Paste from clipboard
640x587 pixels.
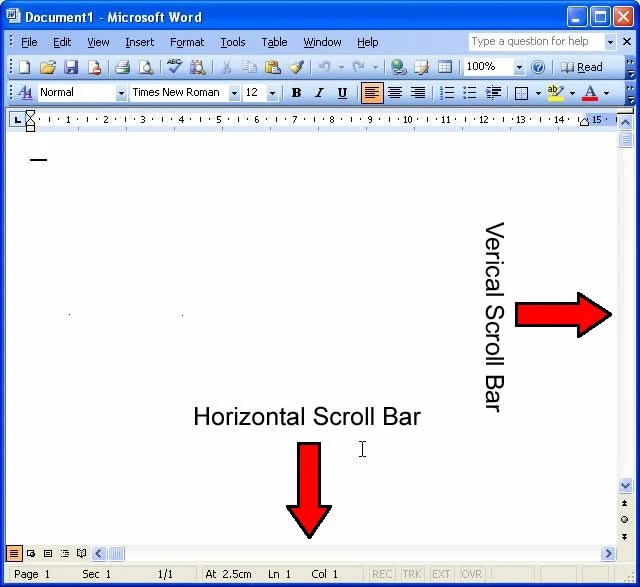[x=272, y=67]
